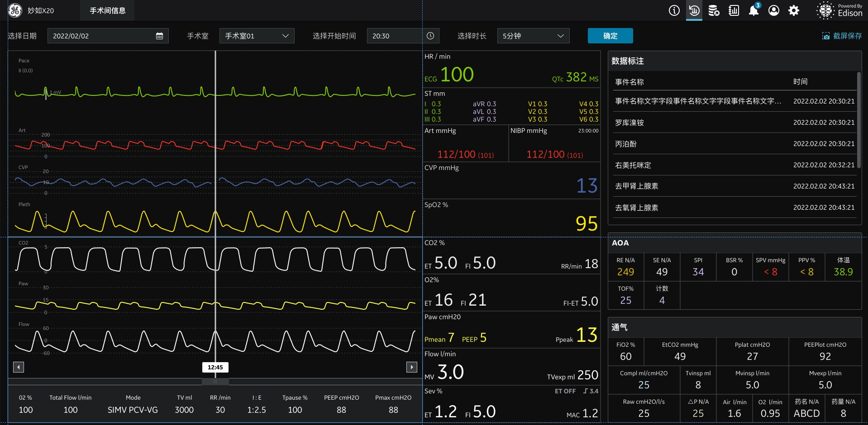Click the Pmax cmH2O 88 value
Screen dimensions: 868x425
tap(393, 410)
